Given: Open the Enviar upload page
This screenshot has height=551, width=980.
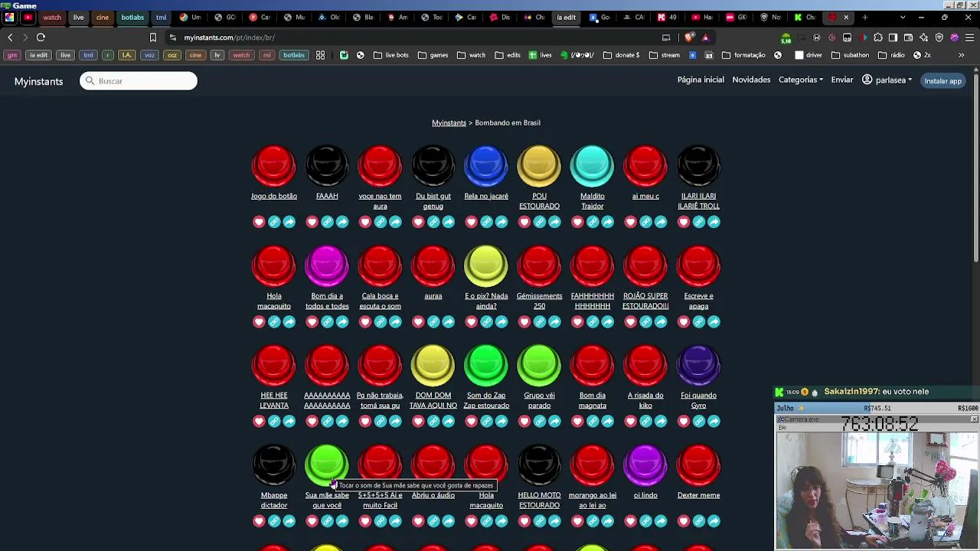Looking at the screenshot, I should point(842,80).
